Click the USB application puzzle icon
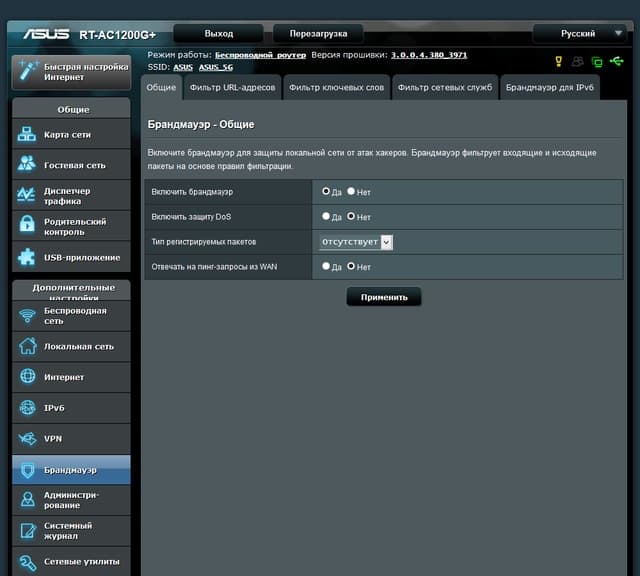Screen dimensions: 640x576 click(x=27, y=257)
